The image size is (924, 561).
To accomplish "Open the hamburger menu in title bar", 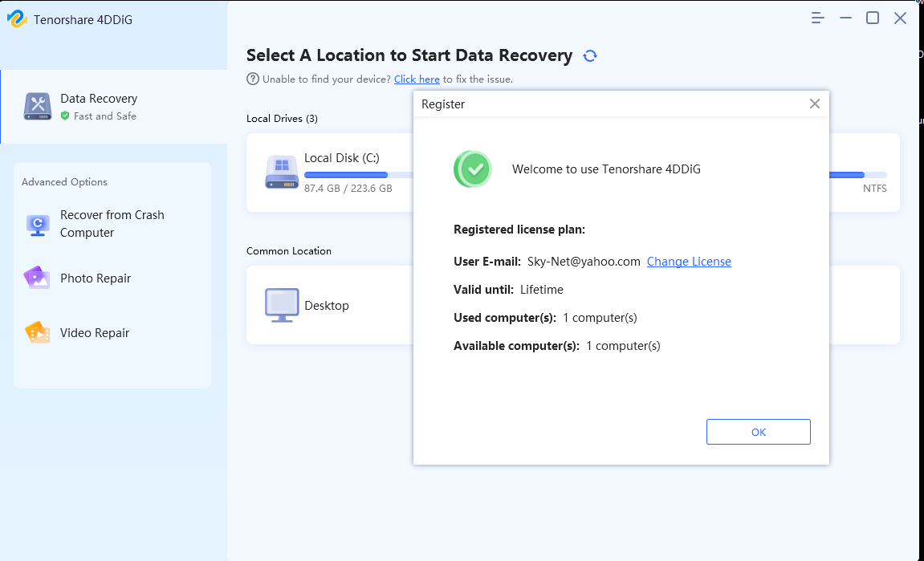I will (x=817, y=18).
